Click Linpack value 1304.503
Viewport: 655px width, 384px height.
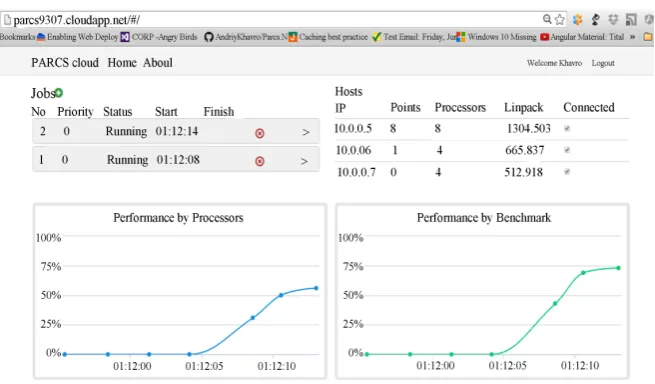click(529, 128)
